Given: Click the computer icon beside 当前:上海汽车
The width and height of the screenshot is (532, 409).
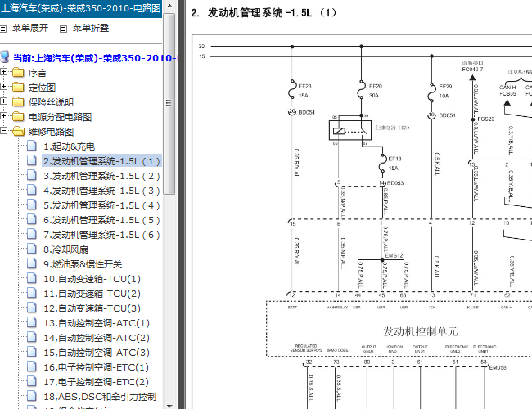Looking at the screenshot, I should (5, 56).
